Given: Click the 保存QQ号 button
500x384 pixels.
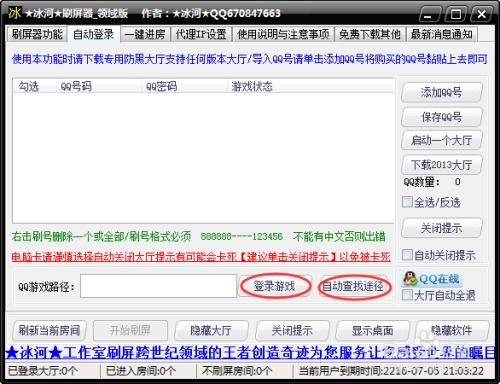Looking at the screenshot, I should (442, 117).
